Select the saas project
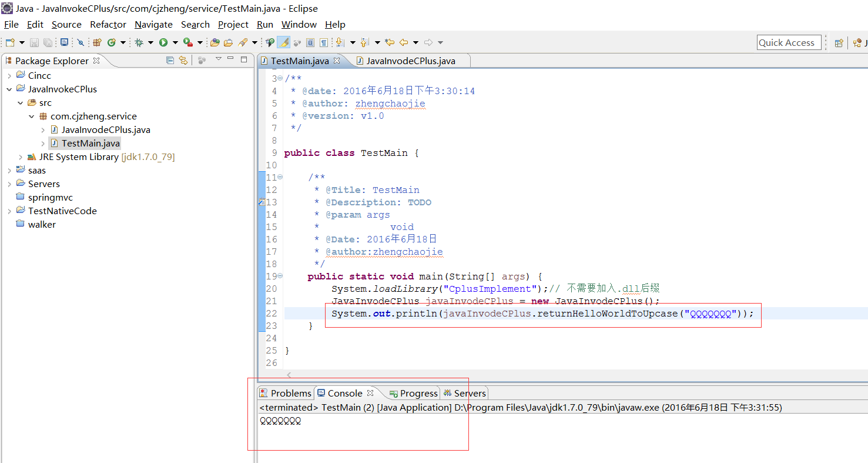Image resolution: width=868 pixels, height=463 pixels. [x=31, y=170]
